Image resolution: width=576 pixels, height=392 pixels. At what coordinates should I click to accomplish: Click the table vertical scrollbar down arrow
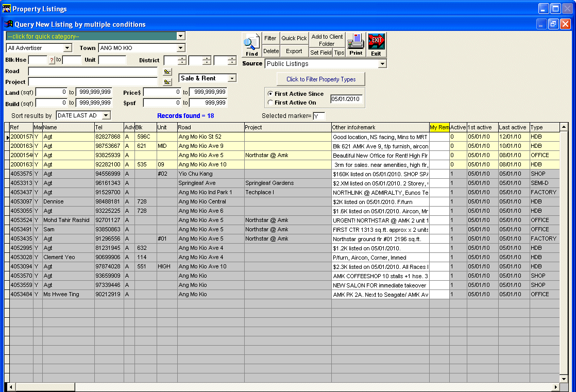point(564,379)
